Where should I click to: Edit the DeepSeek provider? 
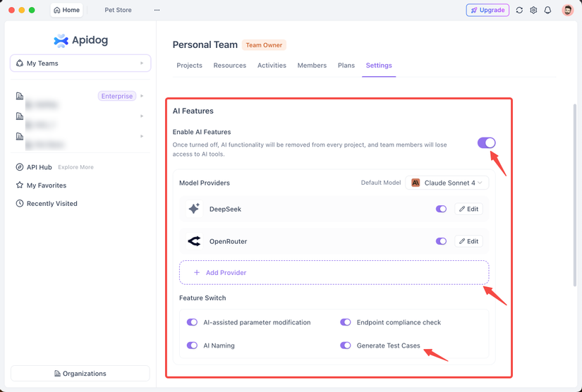(469, 209)
